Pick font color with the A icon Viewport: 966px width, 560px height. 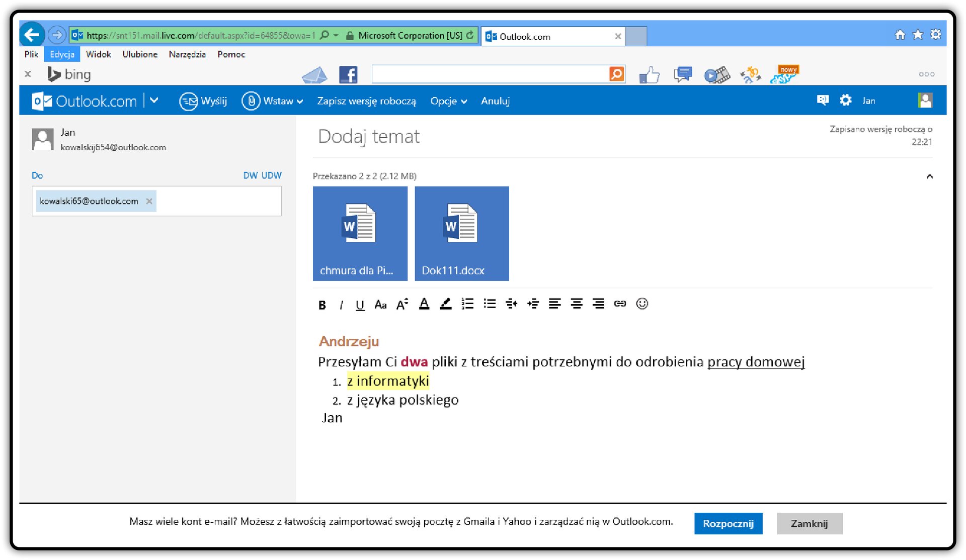424,304
